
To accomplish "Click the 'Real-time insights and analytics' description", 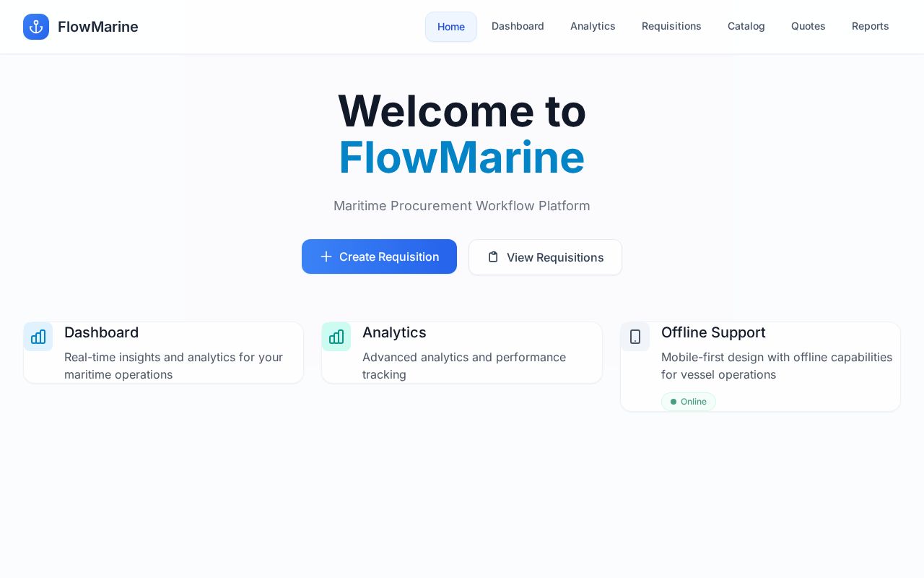I will coord(173,366).
